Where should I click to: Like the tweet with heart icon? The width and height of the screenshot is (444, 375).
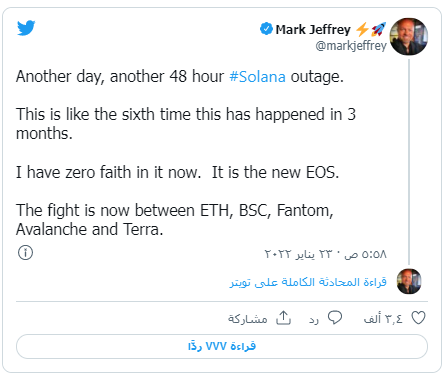(x=418, y=318)
